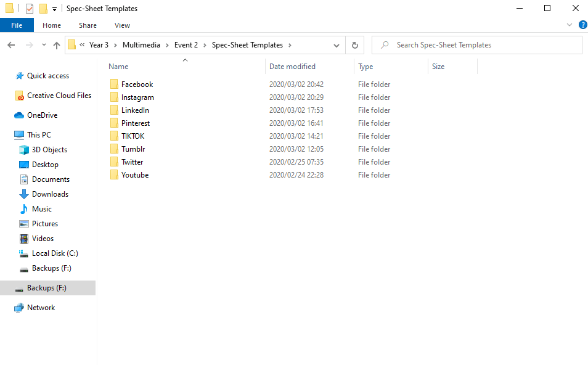Select the TIKTOK folder
Image resolution: width=588 pixels, height=365 pixels.
[x=133, y=136]
